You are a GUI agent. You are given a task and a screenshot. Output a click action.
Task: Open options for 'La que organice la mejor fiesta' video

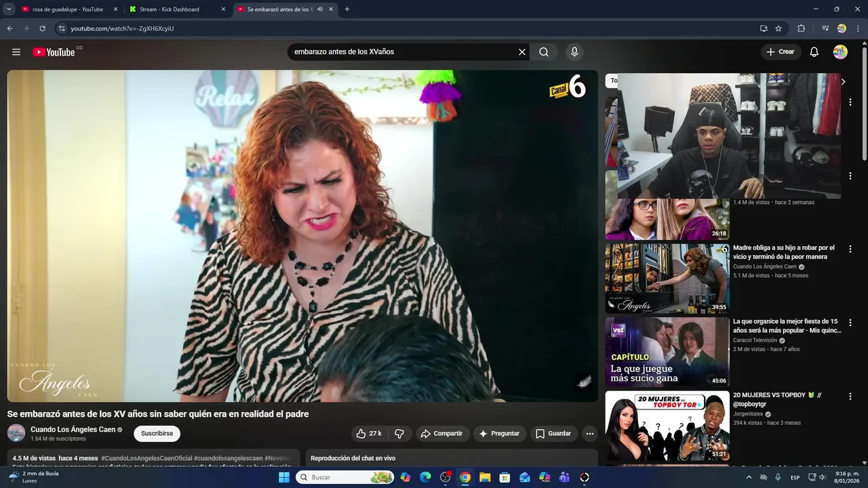(x=850, y=323)
